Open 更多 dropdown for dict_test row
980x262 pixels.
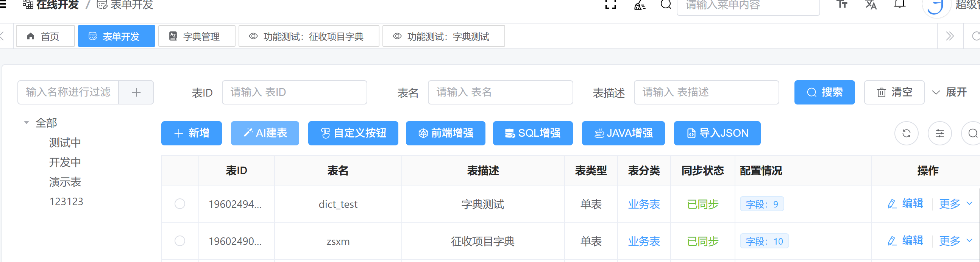pos(955,204)
